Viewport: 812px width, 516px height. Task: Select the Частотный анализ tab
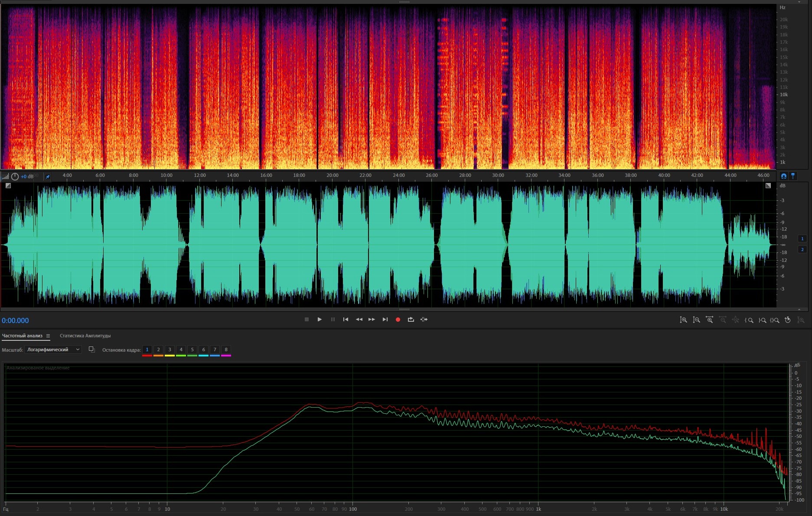pyautogui.click(x=22, y=336)
